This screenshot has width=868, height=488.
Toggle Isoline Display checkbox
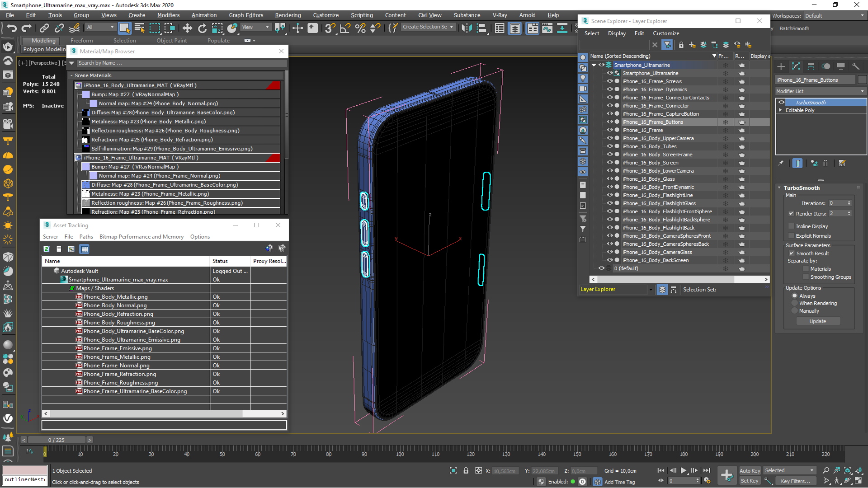pos(791,226)
